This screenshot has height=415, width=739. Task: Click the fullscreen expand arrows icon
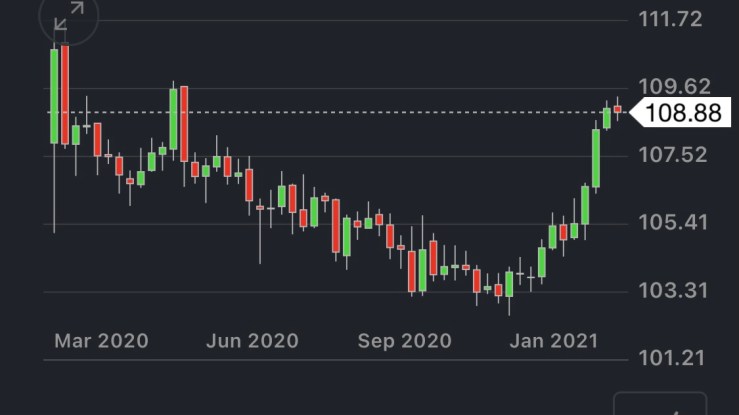coord(69,17)
